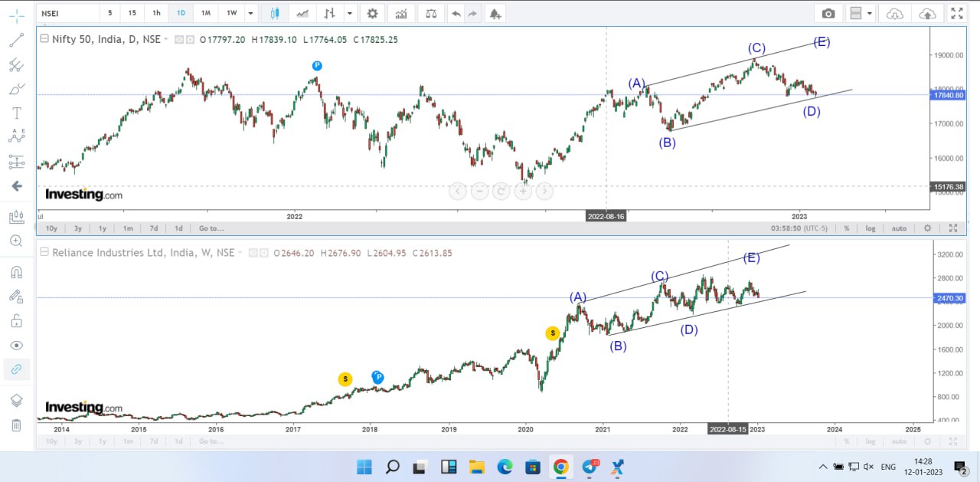Open the pitchfork drawing tools

(x=17, y=64)
